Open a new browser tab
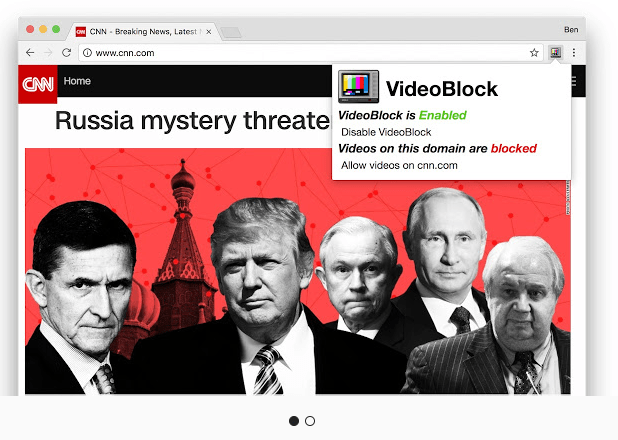This screenshot has width=618, height=440. click(x=231, y=33)
